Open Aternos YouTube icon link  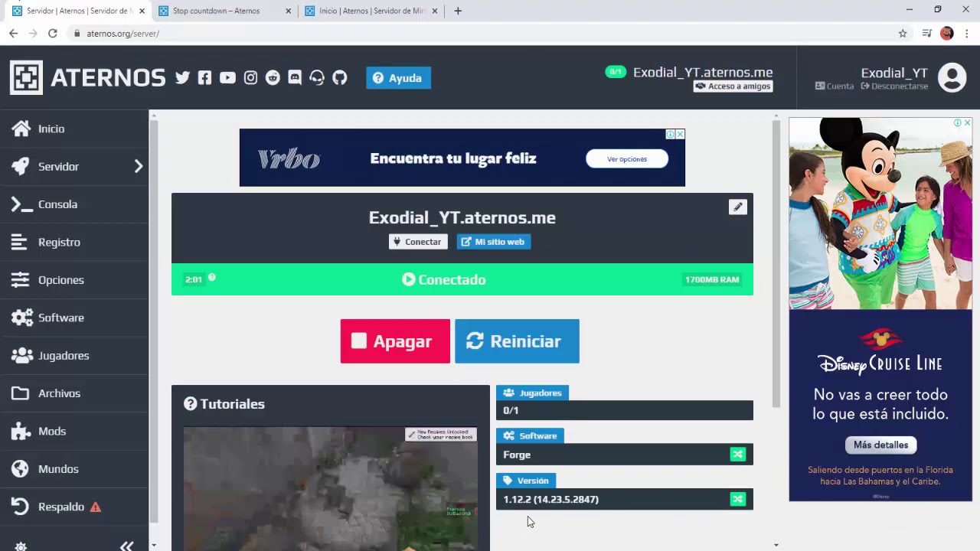(x=227, y=78)
